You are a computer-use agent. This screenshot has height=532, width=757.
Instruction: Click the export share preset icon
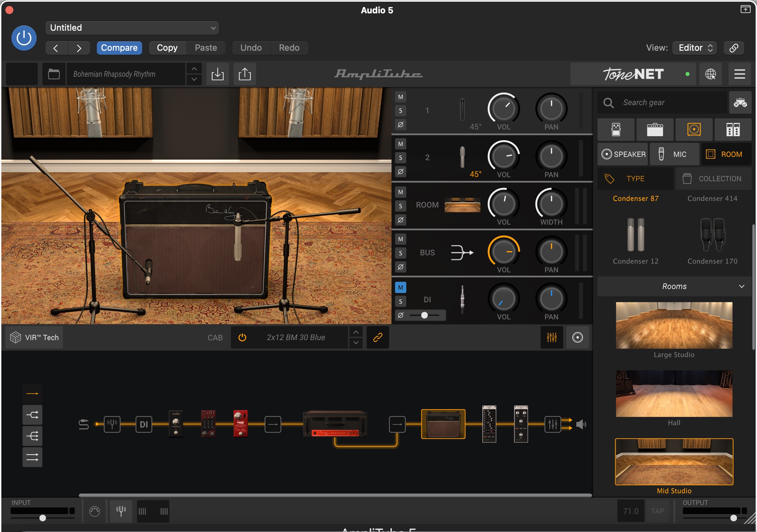245,74
